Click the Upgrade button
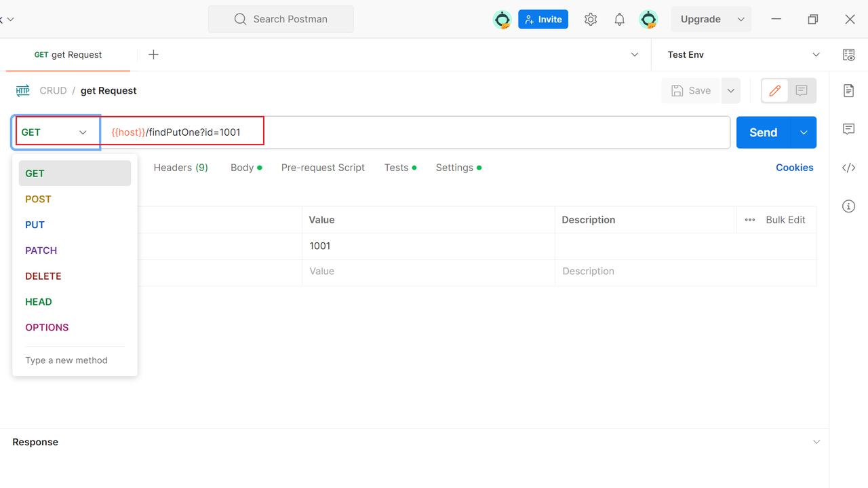Screen dimensions: 868x488 [701, 19]
